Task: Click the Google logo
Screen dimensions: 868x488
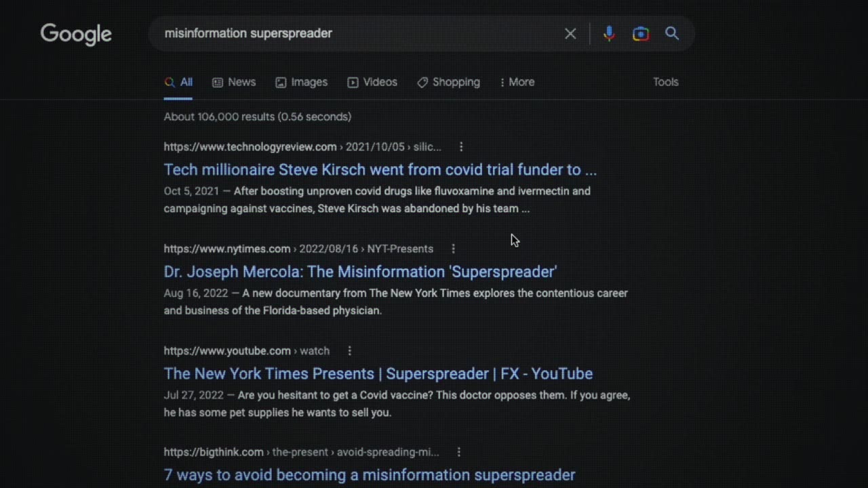Action: click(76, 35)
